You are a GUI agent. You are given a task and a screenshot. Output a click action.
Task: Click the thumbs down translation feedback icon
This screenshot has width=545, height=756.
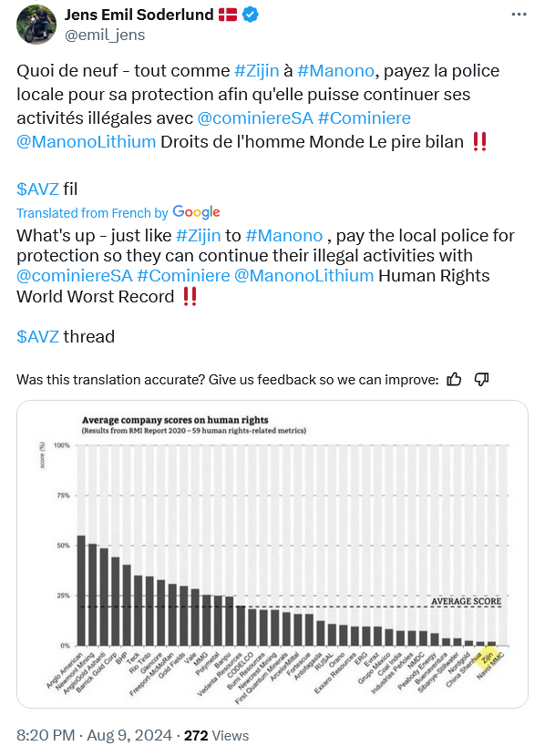481,380
